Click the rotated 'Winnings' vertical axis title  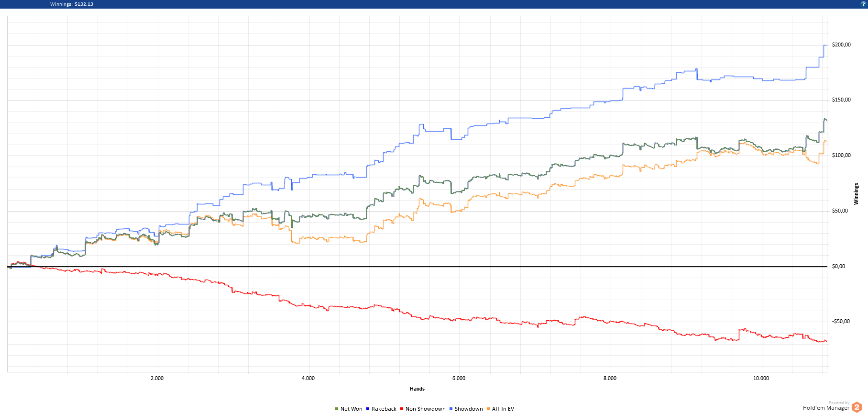click(x=856, y=194)
